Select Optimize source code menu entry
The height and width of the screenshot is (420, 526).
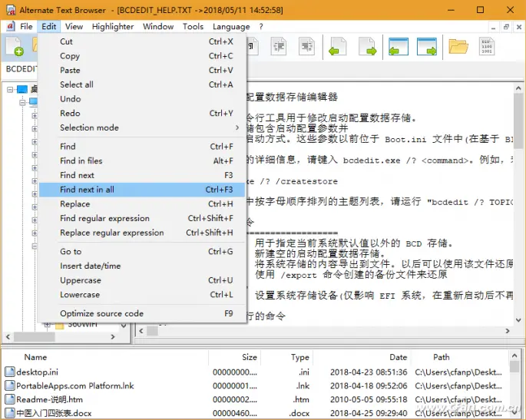[101, 313]
